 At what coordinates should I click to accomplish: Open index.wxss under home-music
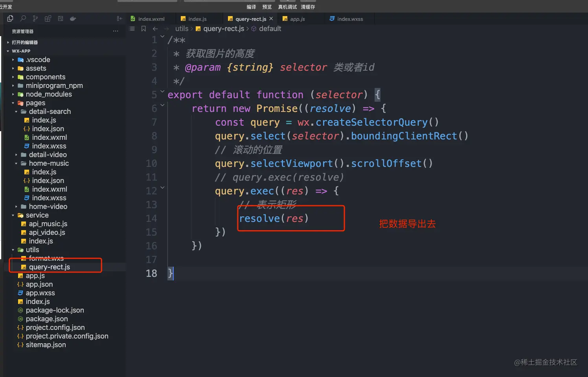[49, 198]
